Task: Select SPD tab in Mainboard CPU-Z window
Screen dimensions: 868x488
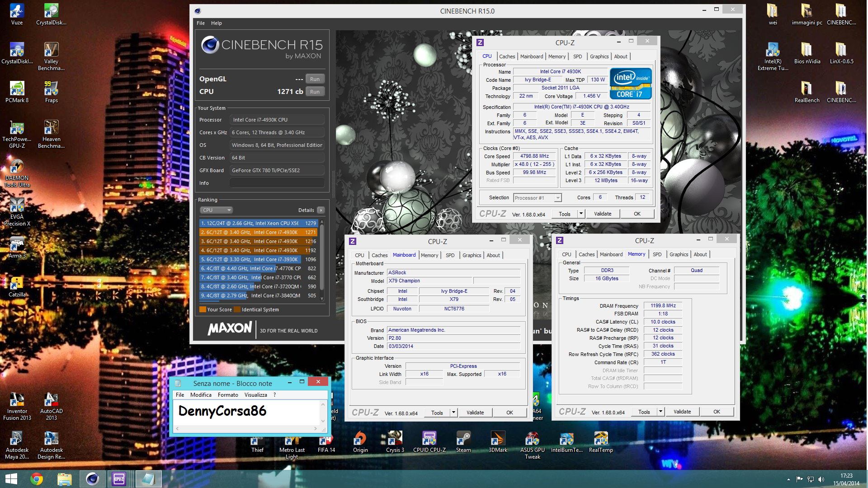Action: [x=450, y=255]
